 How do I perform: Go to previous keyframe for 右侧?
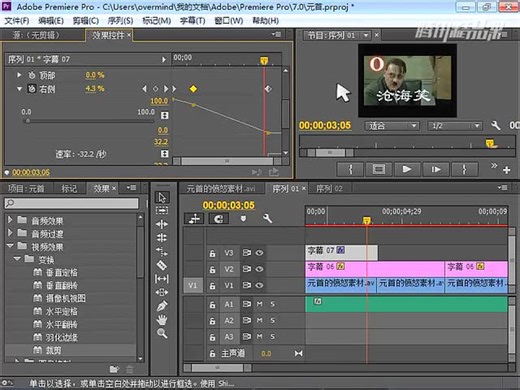pyautogui.click(x=144, y=89)
